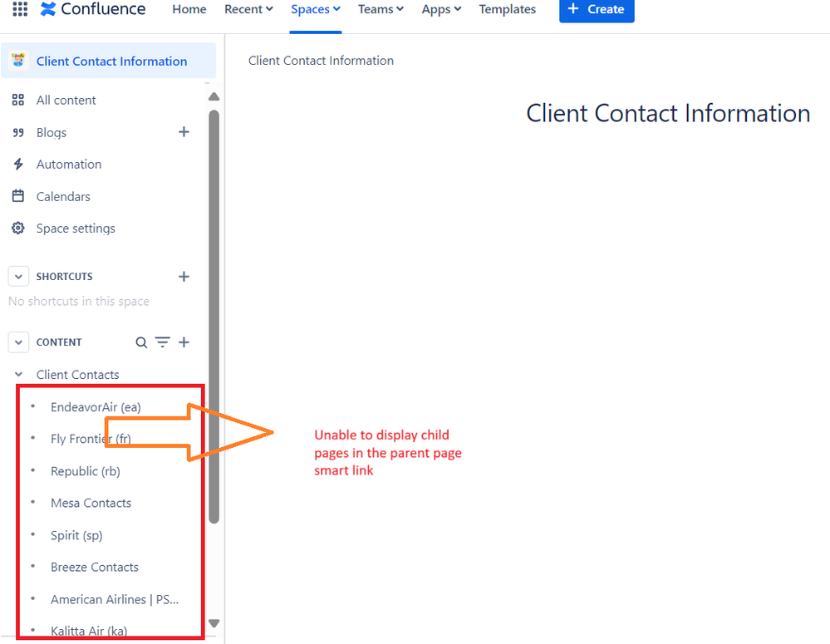Open Templates

[507, 9]
